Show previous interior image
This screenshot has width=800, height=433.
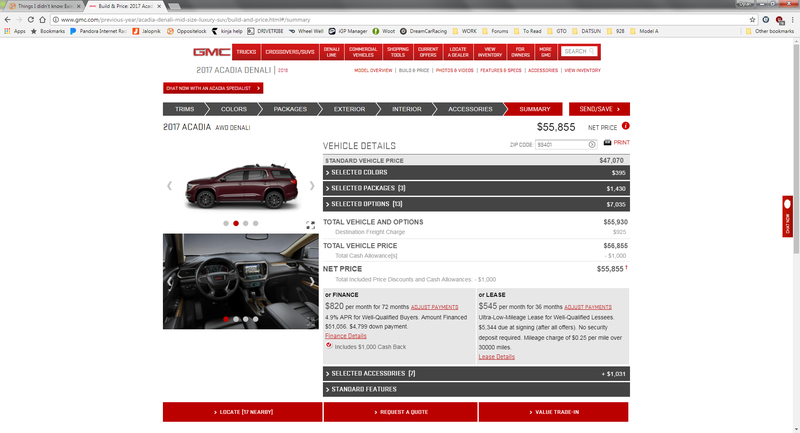(x=169, y=282)
